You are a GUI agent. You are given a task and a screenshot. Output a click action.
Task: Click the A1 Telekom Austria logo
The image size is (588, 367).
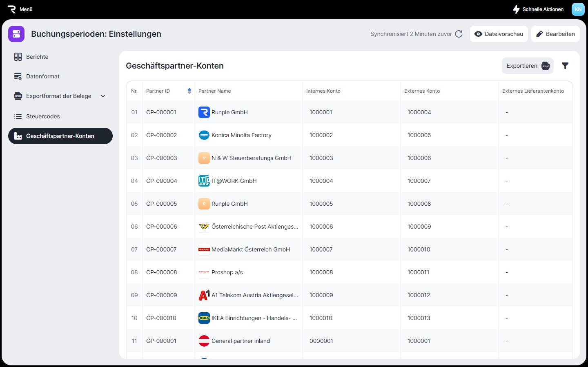(x=204, y=295)
